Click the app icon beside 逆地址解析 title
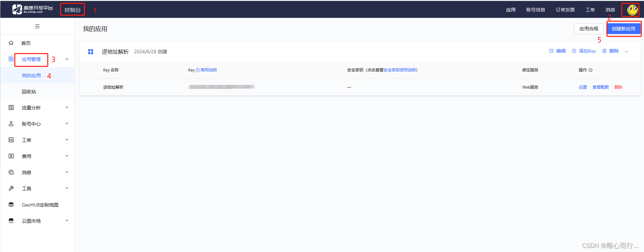Viewport: 644px width, 252px height. [x=91, y=52]
